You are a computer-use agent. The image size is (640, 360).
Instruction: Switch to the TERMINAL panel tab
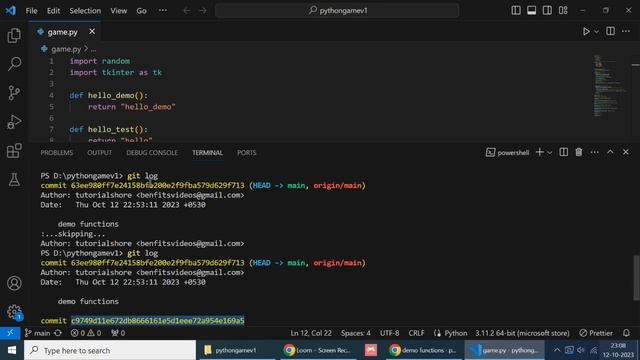tap(207, 153)
